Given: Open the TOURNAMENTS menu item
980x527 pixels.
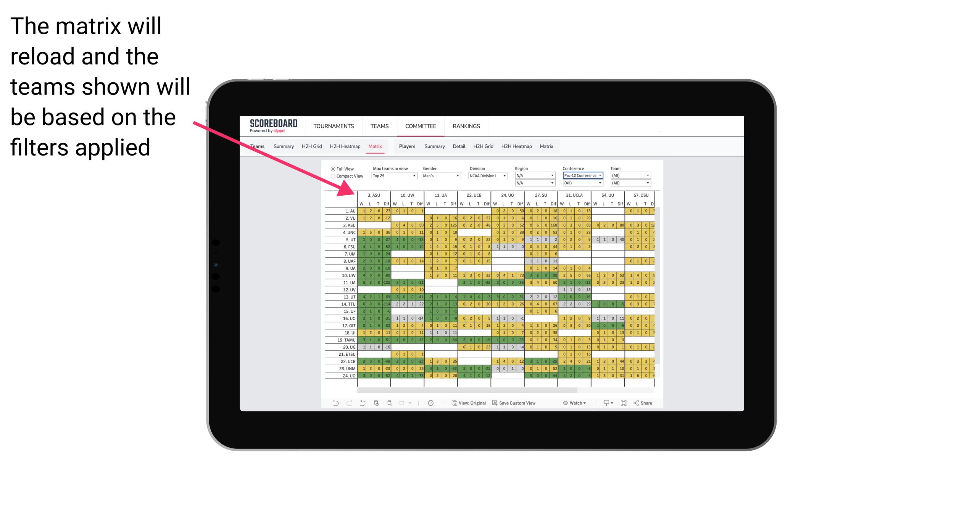Looking at the screenshot, I should pyautogui.click(x=332, y=126).
